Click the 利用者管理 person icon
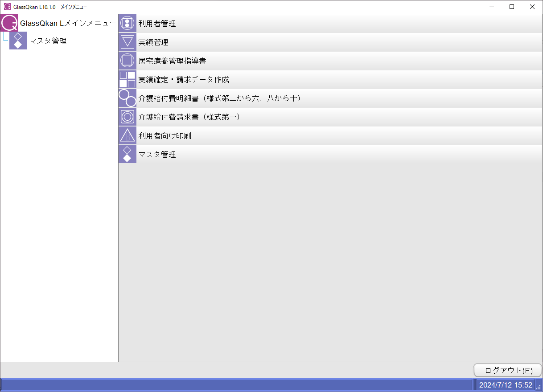The image size is (543, 392). point(127,23)
